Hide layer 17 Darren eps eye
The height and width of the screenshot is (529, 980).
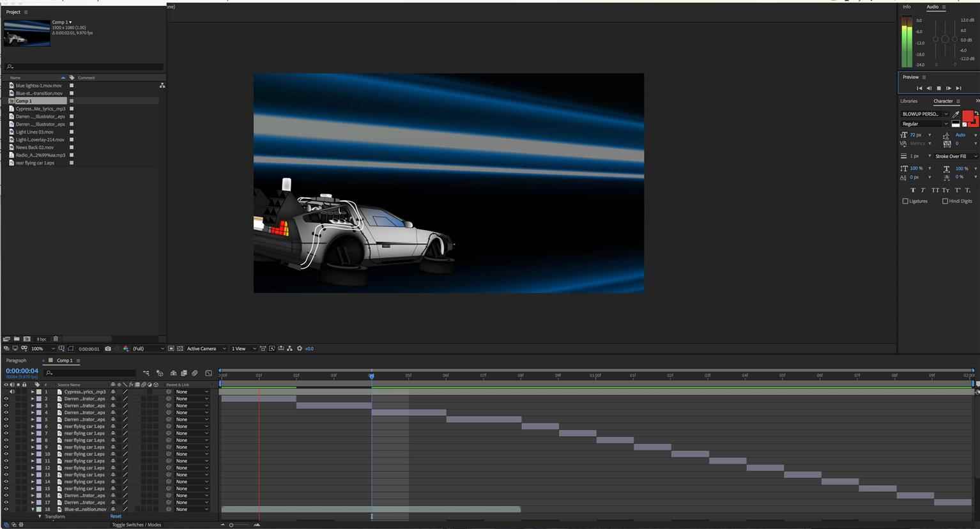(x=6, y=502)
